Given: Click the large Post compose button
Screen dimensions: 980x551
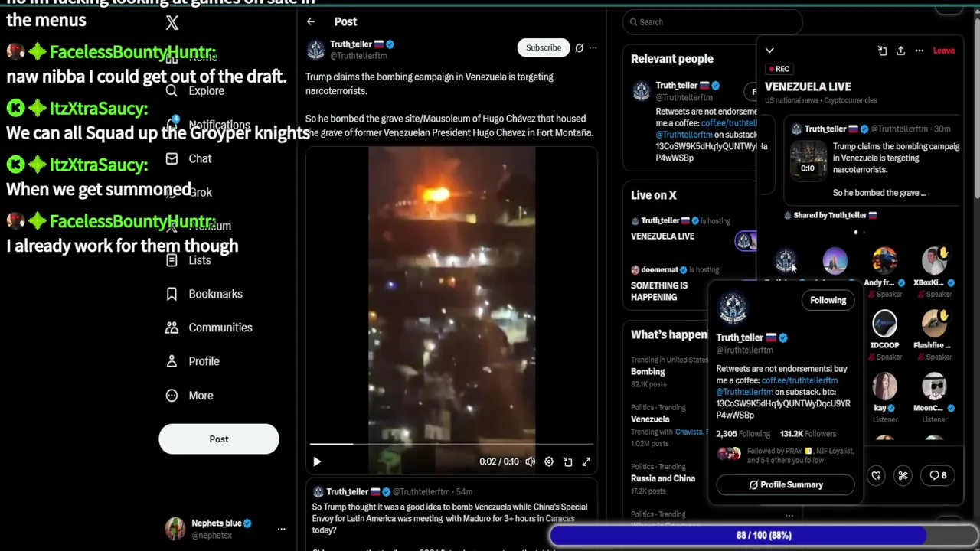Looking at the screenshot, I should 219,439.
